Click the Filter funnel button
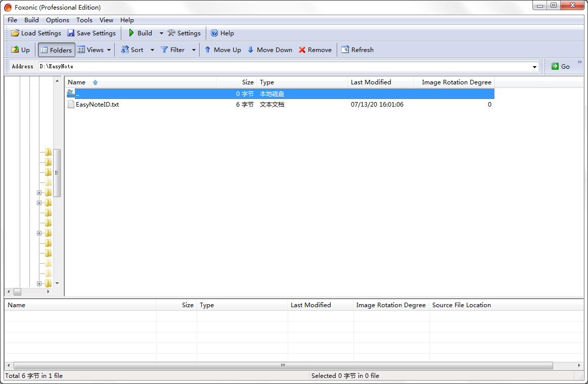Image resolution: width=588 pixels, height=384 pixels. click(173, 50)
